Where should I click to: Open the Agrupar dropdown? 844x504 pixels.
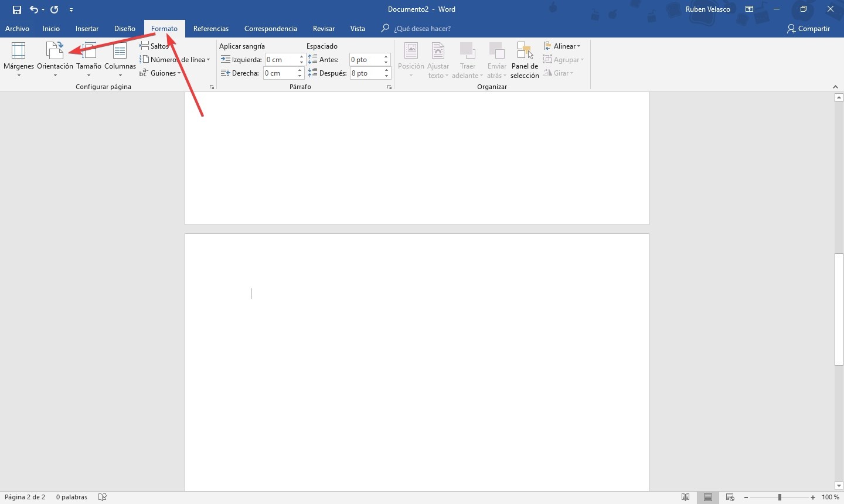(x=564, y=59)
